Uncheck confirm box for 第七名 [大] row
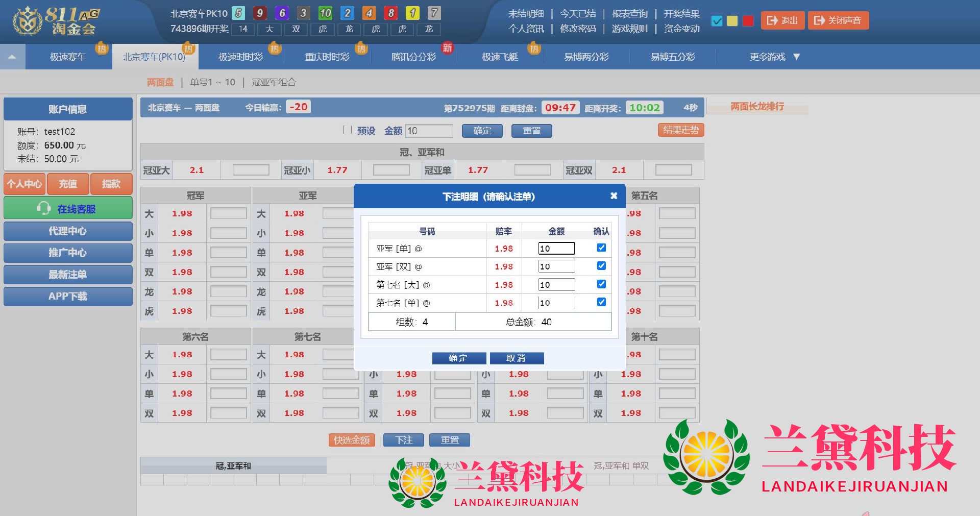 (601, 284)
